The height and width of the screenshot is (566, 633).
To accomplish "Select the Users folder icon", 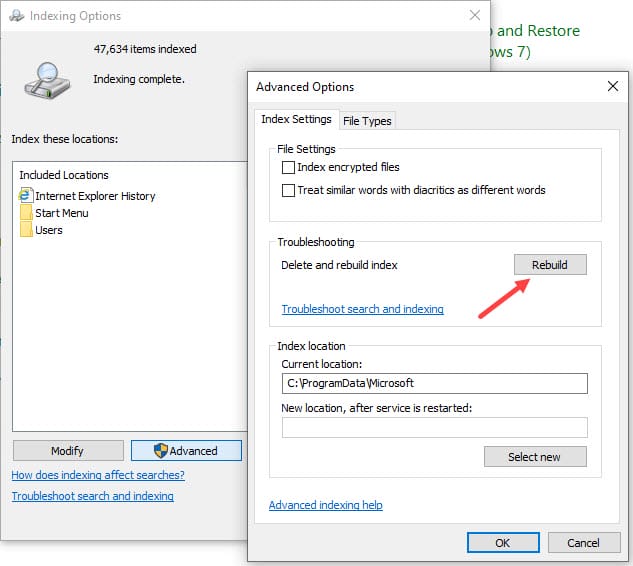I will [x=26, y=230].
